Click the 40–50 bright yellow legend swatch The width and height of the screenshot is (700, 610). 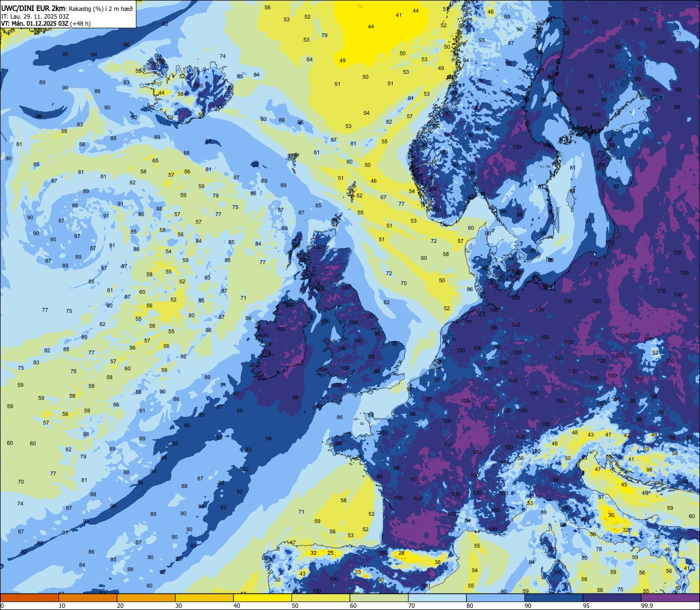tap(262, 598)
